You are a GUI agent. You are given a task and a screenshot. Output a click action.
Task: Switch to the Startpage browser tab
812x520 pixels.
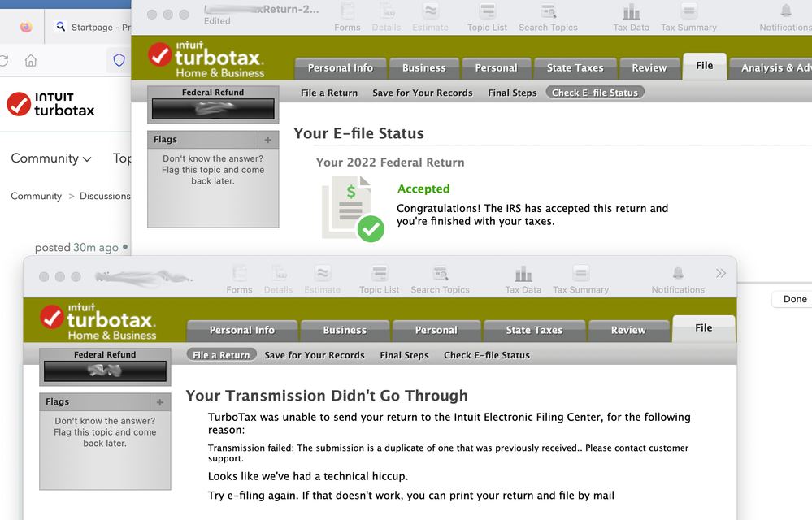[x=93, y=27]
